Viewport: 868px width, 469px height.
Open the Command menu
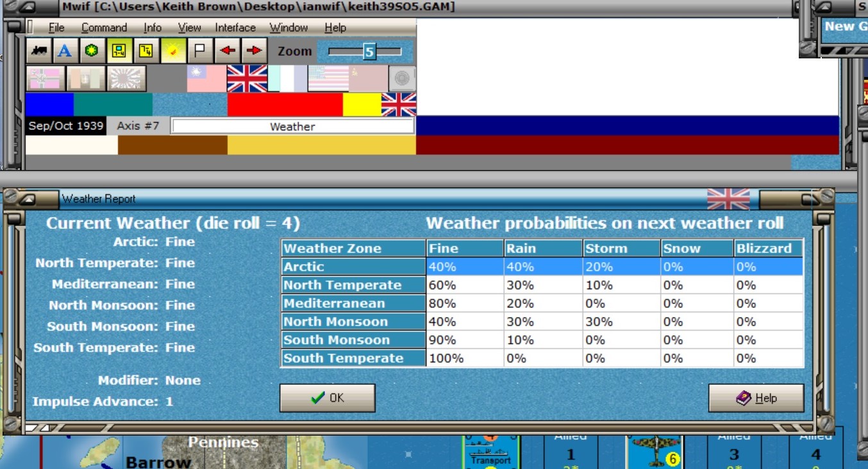104,28
